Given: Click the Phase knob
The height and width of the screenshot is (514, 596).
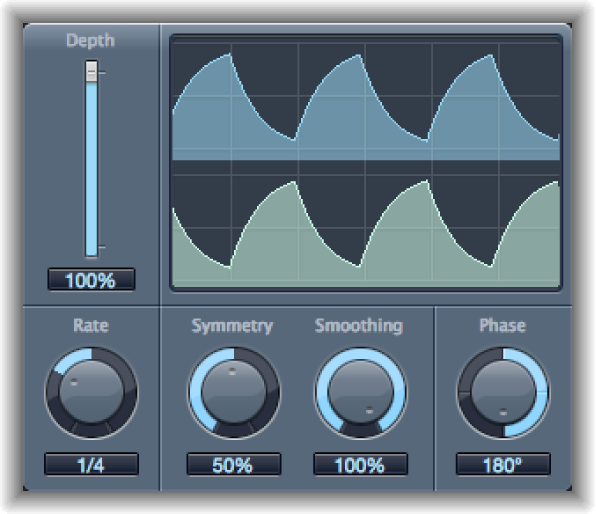Looking at the screenshot, I should [x=503, y=393].
